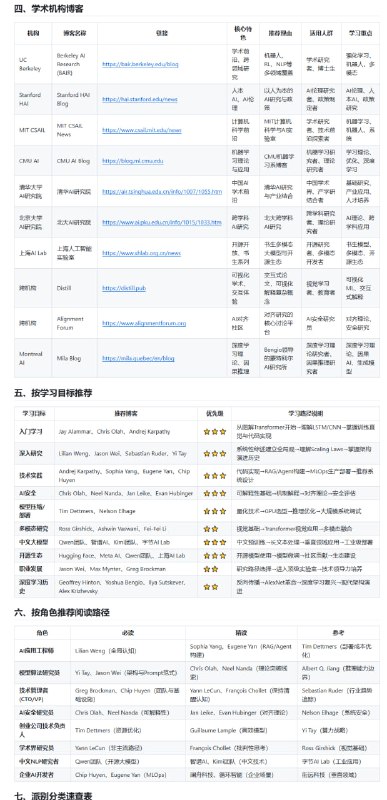387x800 pixels.
Task: Click the star rating in the 入门学习 row
Action: [x=215, y=432]
